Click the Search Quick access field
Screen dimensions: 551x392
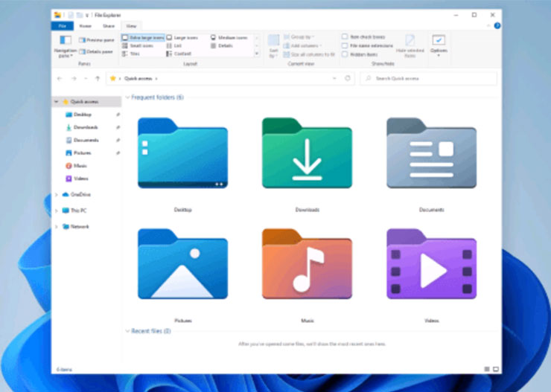428,78
